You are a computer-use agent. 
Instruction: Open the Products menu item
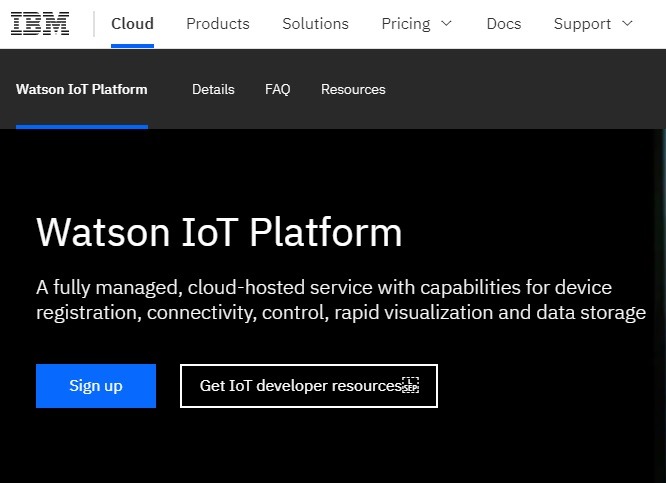(218, 24)
